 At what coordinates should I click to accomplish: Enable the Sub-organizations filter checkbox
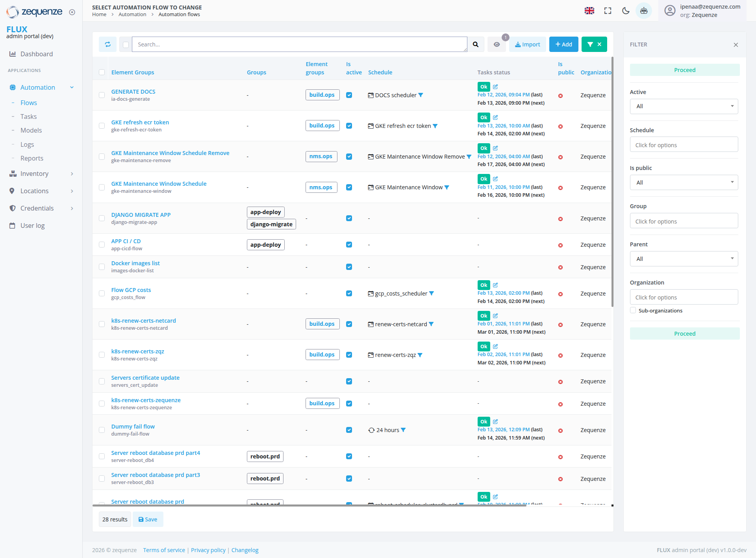[633, 310]
